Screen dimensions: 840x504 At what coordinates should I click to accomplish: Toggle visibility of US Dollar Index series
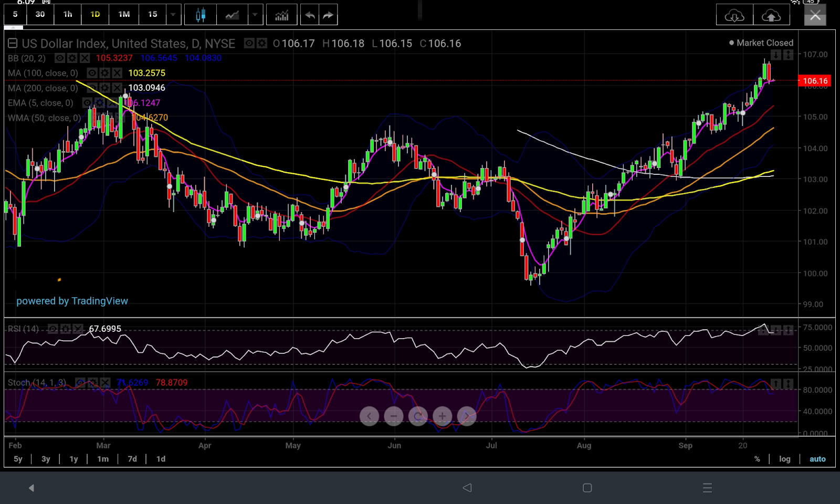[x=249, y=43]
